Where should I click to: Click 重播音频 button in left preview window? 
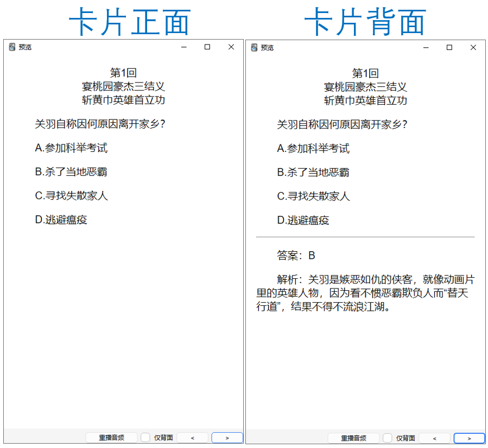pyautogui.click(x=111, y=438)
